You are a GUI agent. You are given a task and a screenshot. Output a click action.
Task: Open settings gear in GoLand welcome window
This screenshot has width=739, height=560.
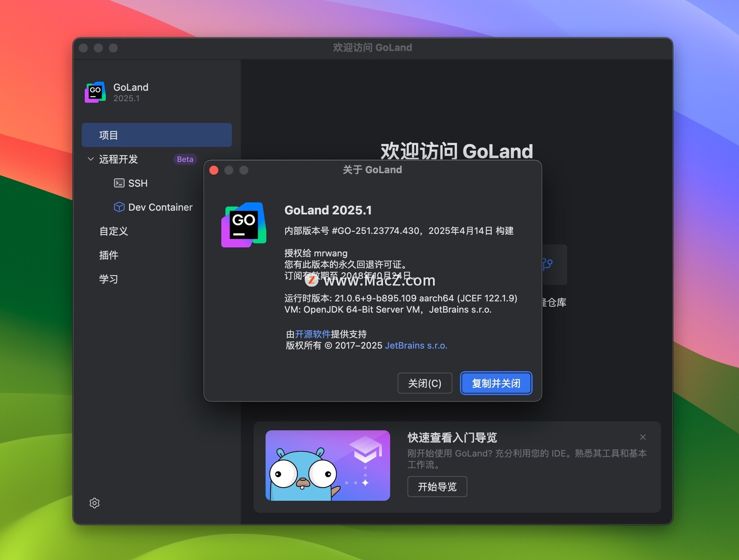(94, 503)
